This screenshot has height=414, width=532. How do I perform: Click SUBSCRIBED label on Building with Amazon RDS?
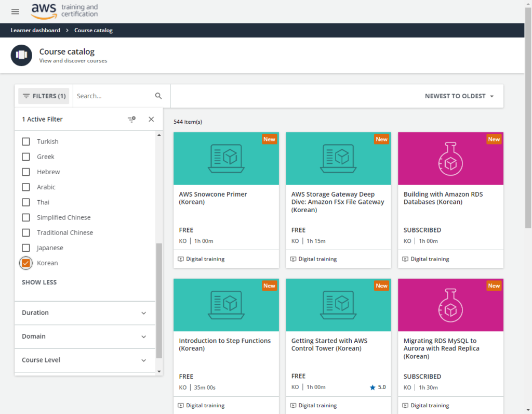click(422, 230)
